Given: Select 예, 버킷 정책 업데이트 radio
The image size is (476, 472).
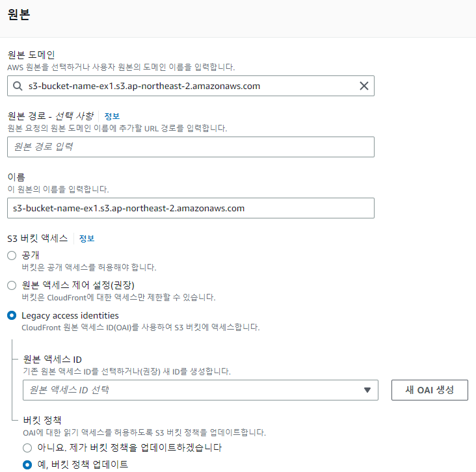Looking at the screenshot, I should [27, 465].
